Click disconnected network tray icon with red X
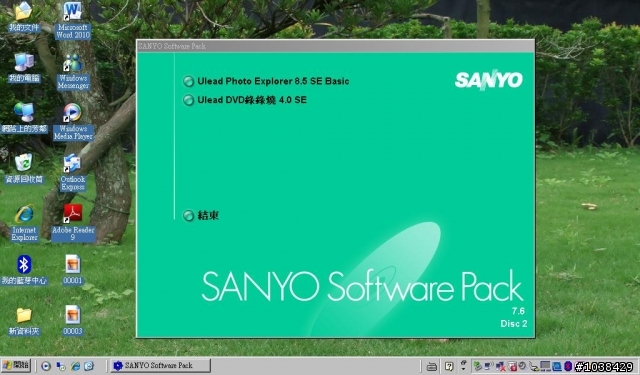The image size is (640, 375). [x=500, y=366]
